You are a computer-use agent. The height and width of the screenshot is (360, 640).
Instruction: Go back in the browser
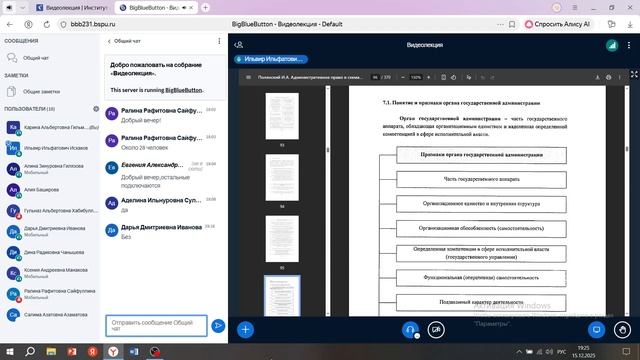10,24
